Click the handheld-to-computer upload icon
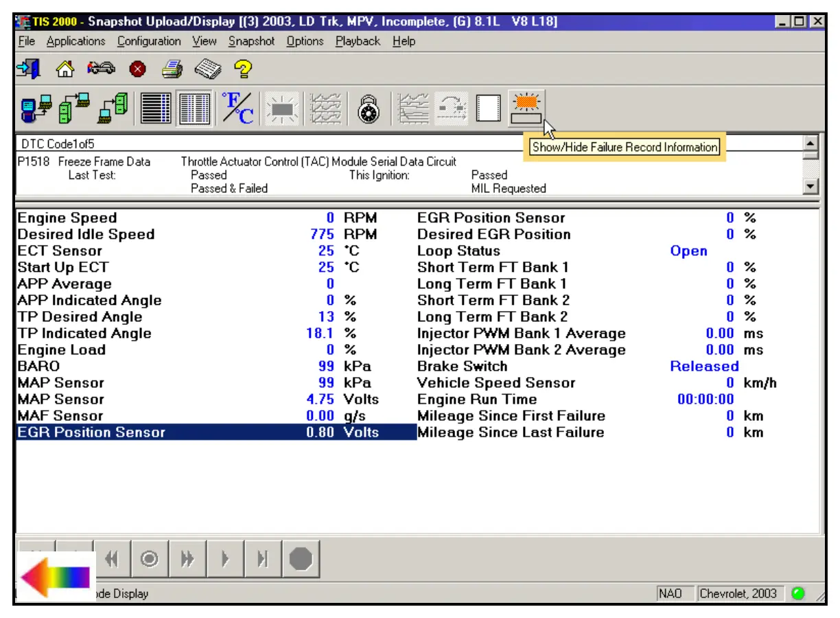840x618 pixels. click(x=36, y=108)
